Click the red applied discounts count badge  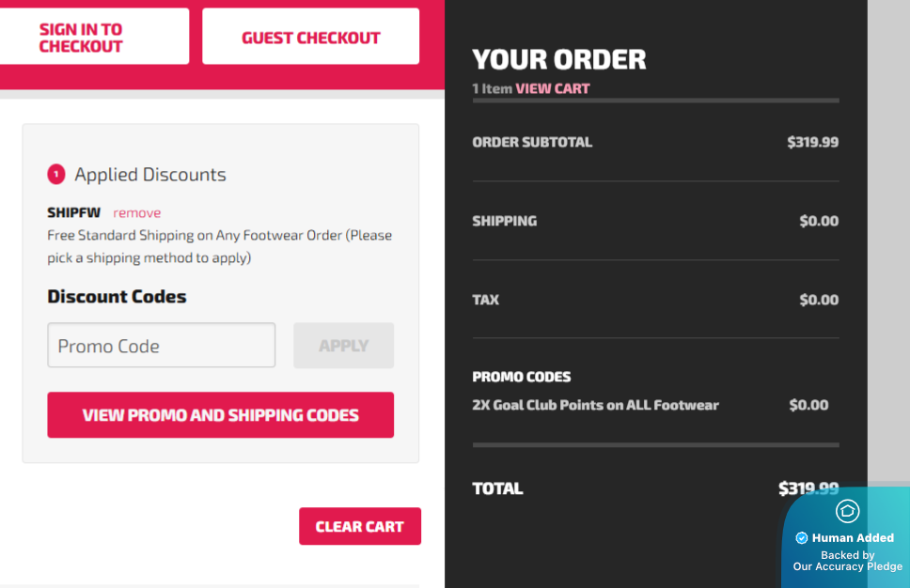point(56,175)
